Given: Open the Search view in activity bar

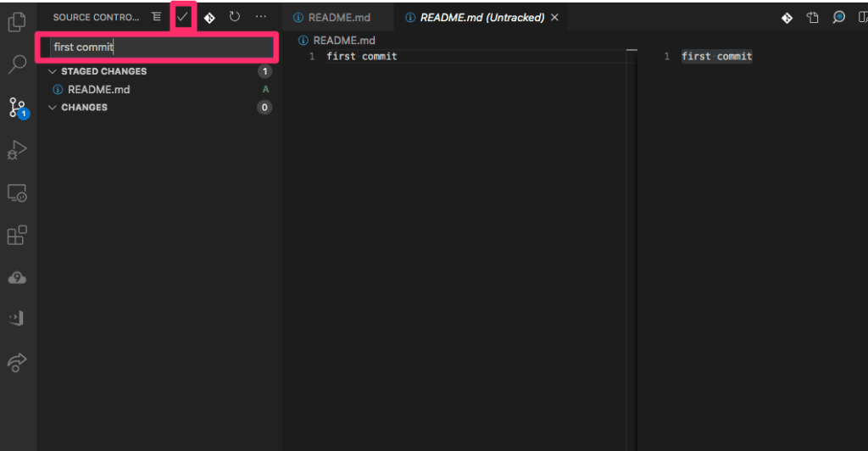Looking at the screenshot, I should [17, 64].
